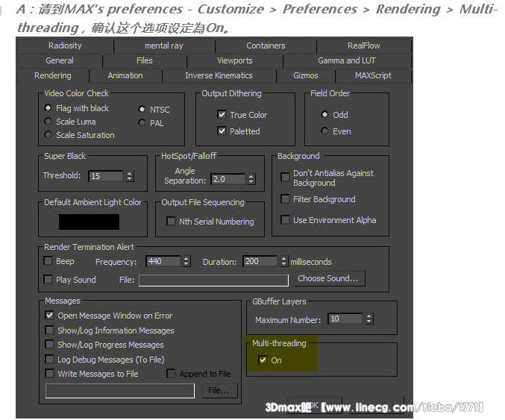
Task: Enable Log Debug Messages (To File)
Action: click(49, 359)
